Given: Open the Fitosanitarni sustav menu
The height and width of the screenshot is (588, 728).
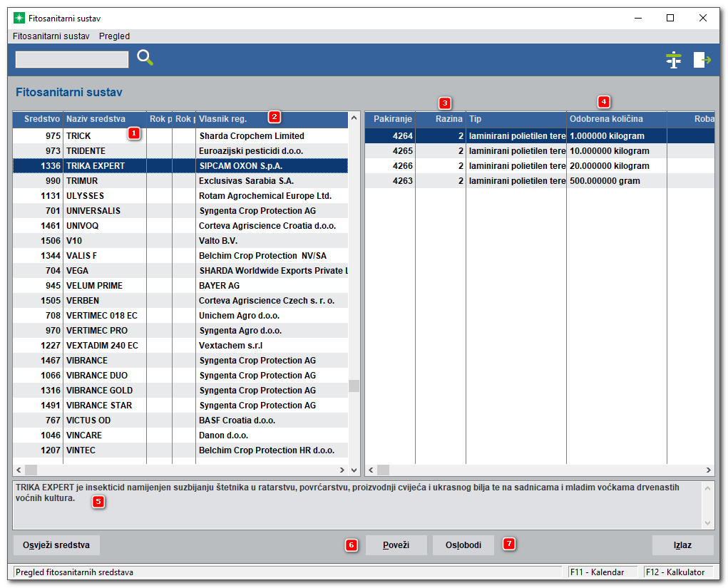Looking at the screenshot, I should 51,36.
